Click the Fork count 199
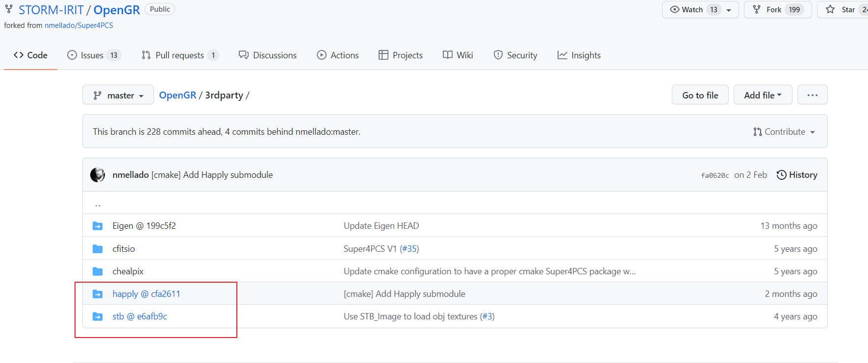 pyautogui.click(x=794, y=10)
